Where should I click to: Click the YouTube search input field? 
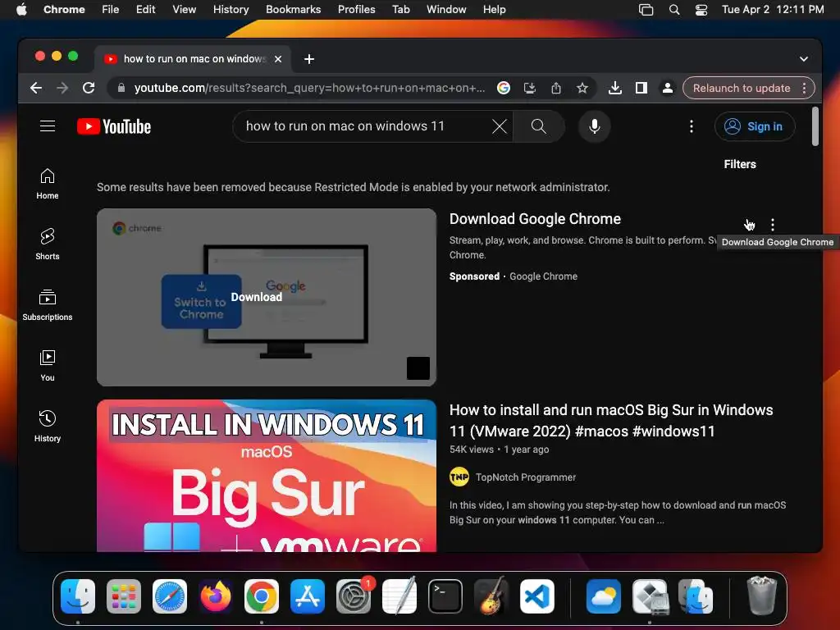point(367,126)
